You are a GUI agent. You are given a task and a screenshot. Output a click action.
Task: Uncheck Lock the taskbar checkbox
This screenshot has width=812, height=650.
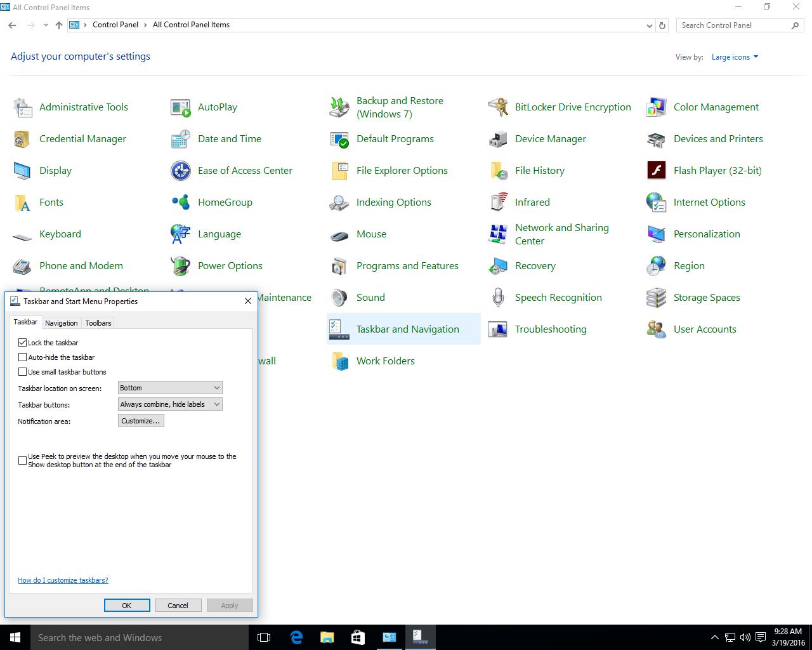coord(23,342)
